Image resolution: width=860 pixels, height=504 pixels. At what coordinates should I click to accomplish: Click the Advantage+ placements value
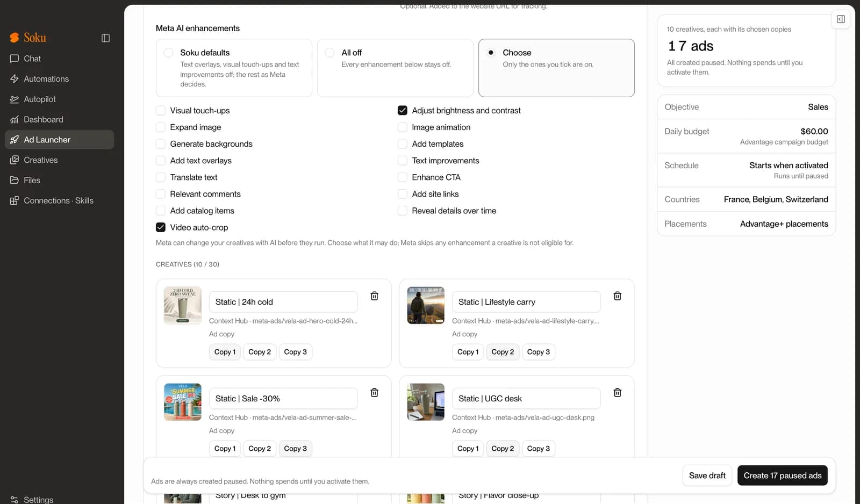pos(784,224)
